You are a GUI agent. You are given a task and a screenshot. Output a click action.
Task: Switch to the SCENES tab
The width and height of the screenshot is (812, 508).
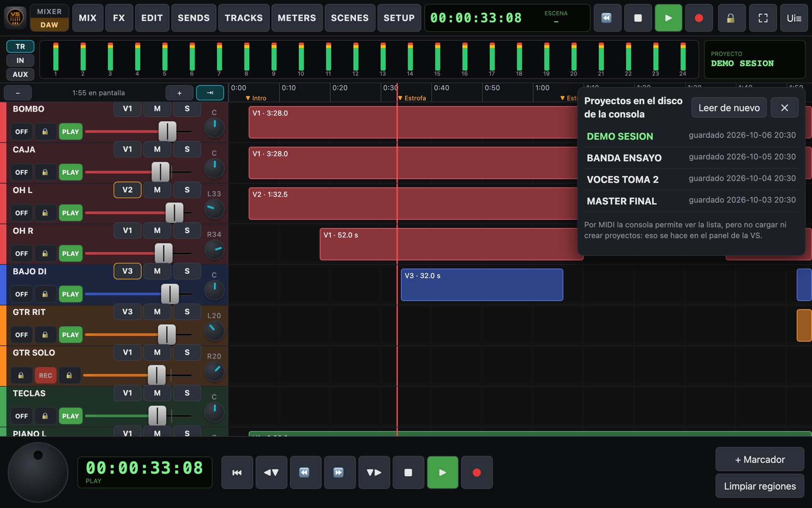(350, 18)
